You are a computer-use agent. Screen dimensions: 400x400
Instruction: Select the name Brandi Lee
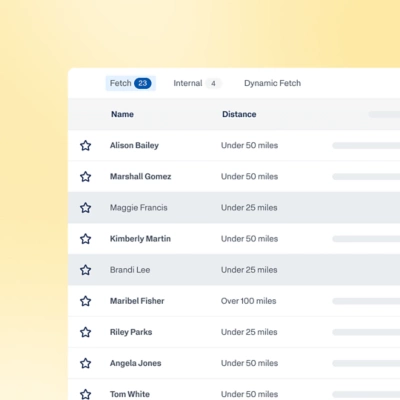(x=130, y=270)
